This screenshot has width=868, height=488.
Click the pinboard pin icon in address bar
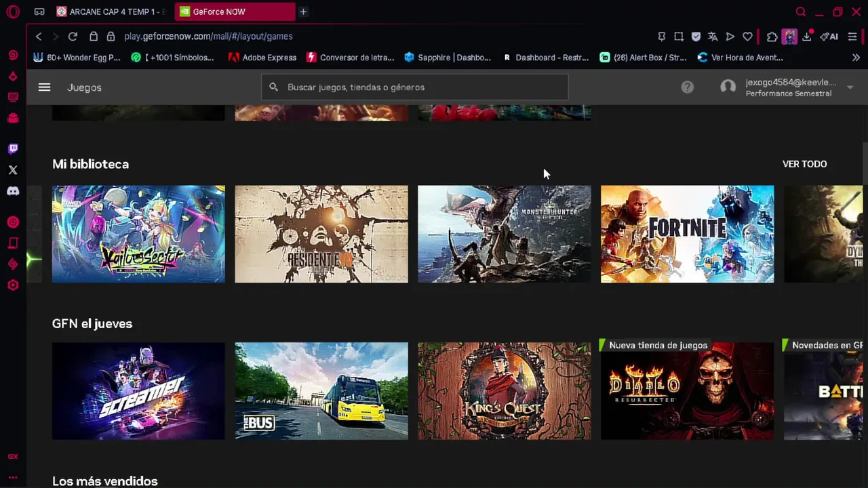click(662, 37)
